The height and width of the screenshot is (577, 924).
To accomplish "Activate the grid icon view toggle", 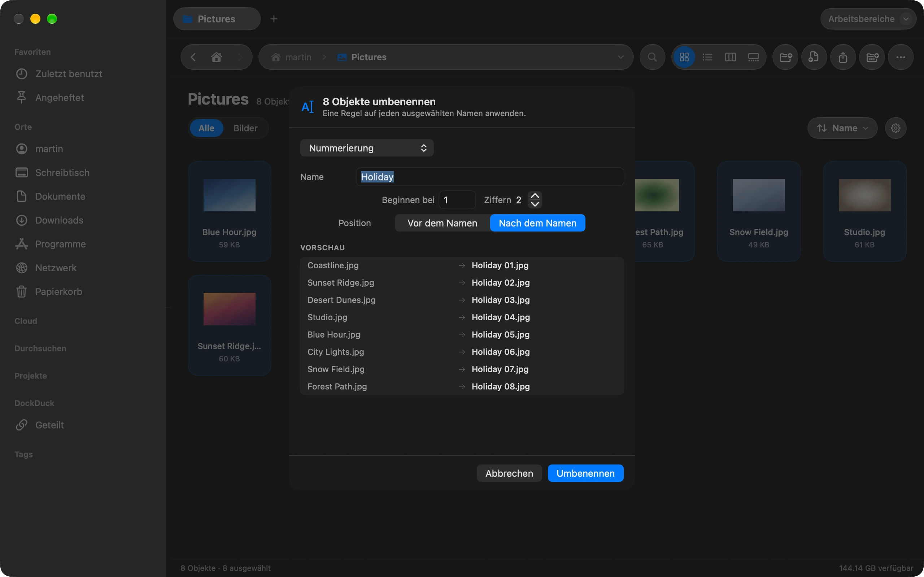I will pyautogui.click(x=684, y=57).
